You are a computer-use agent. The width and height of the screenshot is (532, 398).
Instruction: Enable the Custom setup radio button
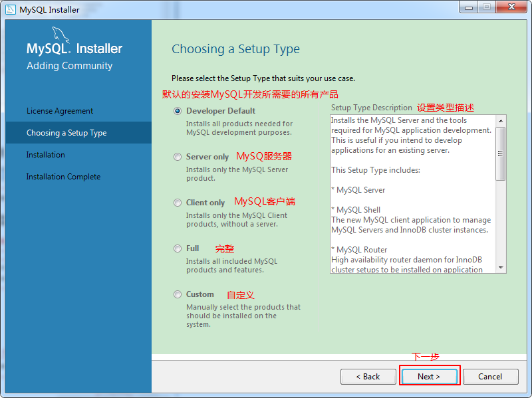tap(178, 294)
